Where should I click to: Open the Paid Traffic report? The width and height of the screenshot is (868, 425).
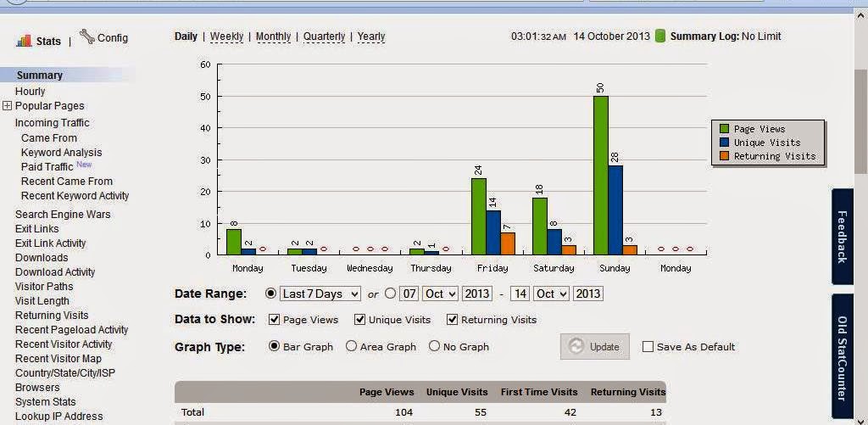click(47, 167)
